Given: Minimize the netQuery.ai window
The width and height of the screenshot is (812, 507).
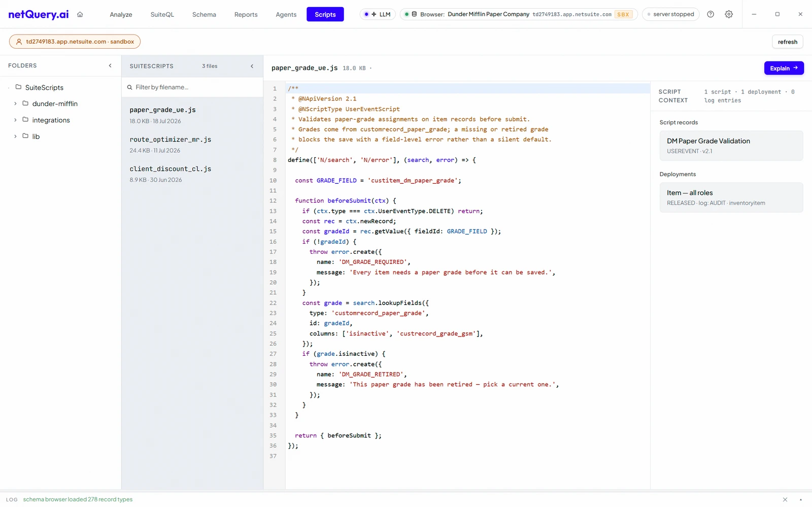Looking at the screenshot, I should coord(754,14).
